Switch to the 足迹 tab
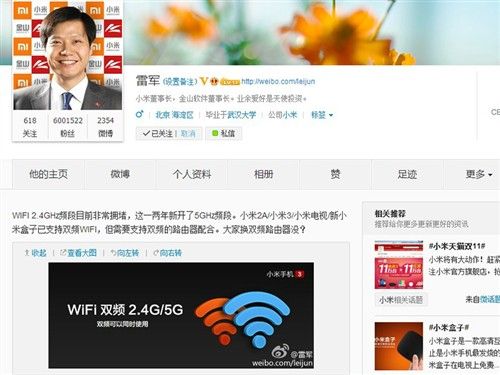500x375 pixels. coord(407,174)
